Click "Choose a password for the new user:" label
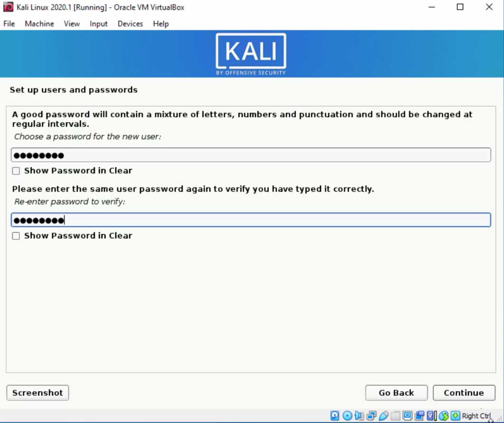 click(x=87, y=137)
